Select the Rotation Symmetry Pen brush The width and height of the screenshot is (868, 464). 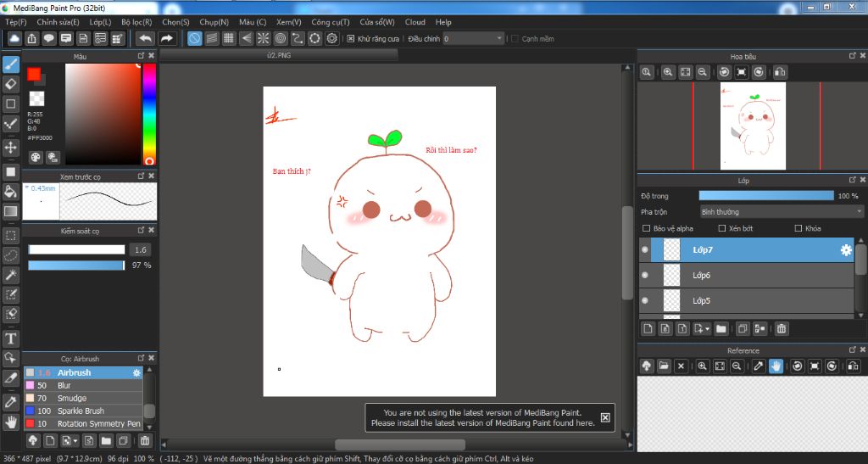pos(83,423)
